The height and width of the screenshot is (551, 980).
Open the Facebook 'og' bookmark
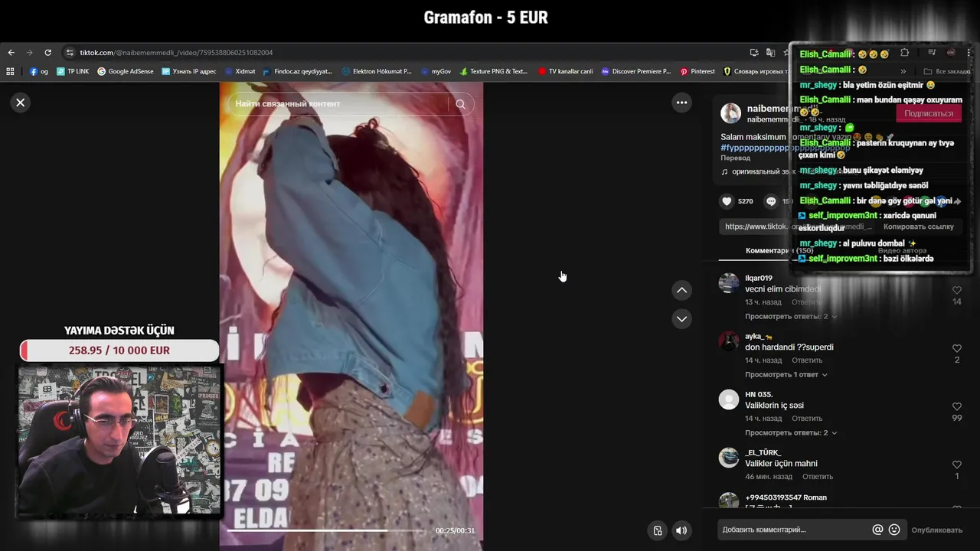(x=39, y=71)
